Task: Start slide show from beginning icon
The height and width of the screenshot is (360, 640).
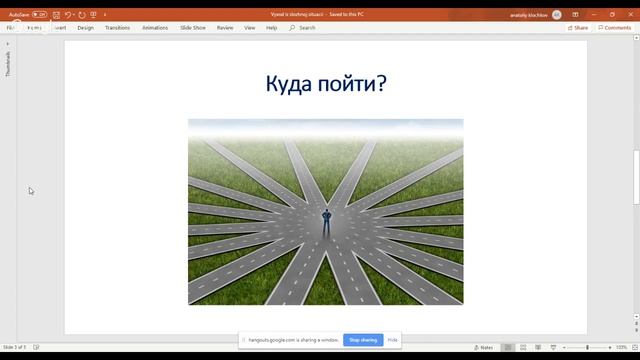Action: tap(93, 15)
